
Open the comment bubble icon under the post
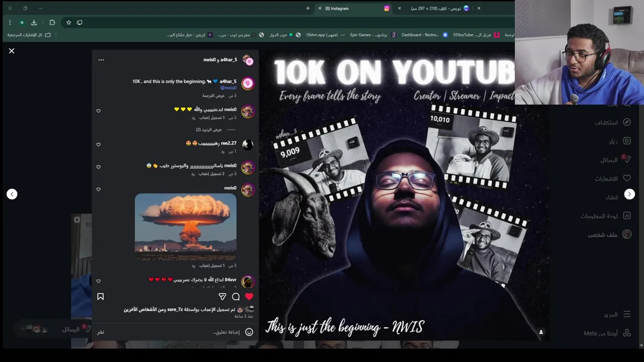click(236, 297)
